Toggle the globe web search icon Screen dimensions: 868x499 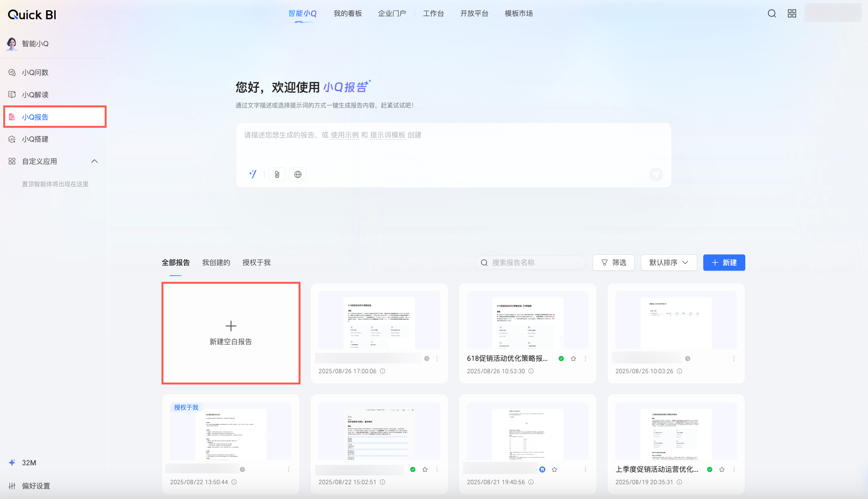[x=298, y=174]
